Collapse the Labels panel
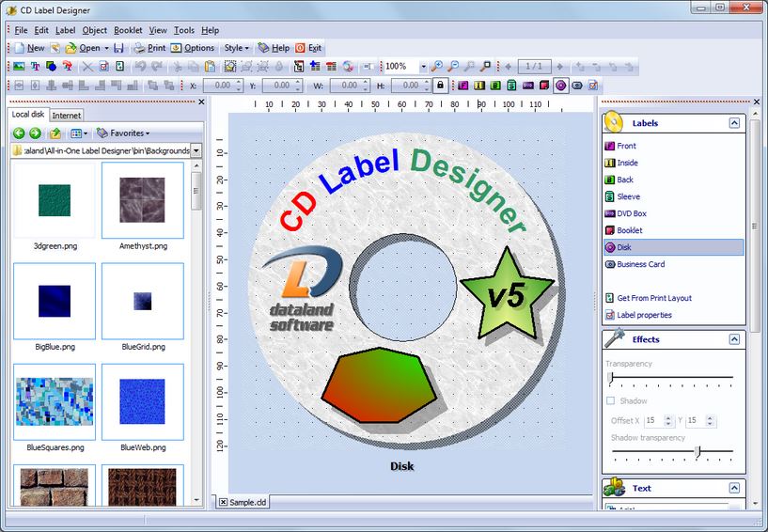Screen dimensions: 768x532 [734, 123]
